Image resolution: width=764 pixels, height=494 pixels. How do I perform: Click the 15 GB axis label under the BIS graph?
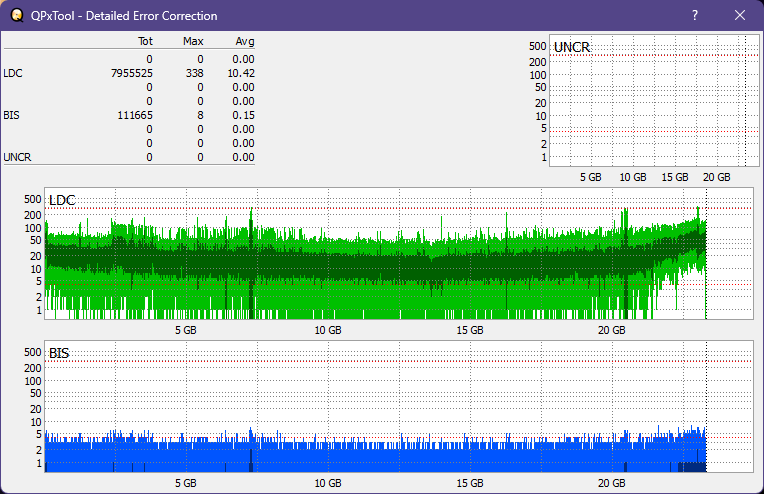click(470, 483)
